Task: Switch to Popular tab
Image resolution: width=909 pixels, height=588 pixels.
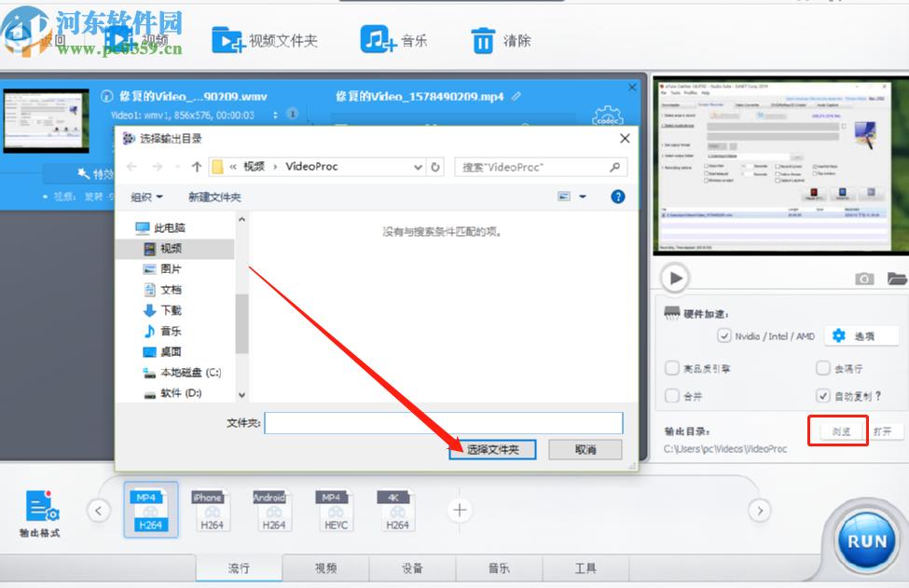Action: (x=239, y=568)
